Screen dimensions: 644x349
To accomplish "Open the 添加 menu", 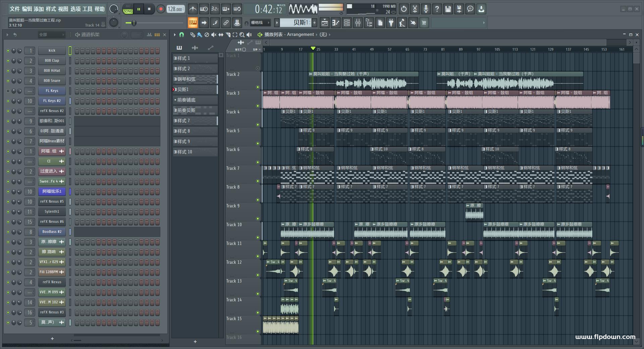I will pos(39,9).
